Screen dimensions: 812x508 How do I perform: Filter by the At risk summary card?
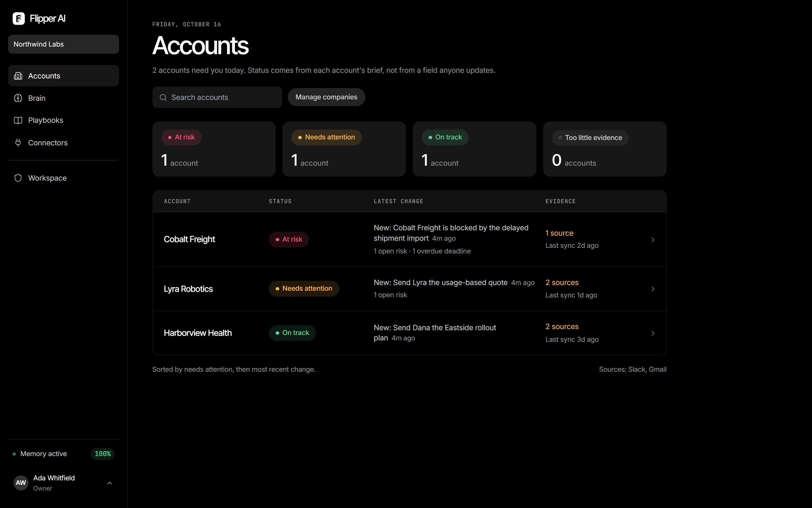pos(214,149)
